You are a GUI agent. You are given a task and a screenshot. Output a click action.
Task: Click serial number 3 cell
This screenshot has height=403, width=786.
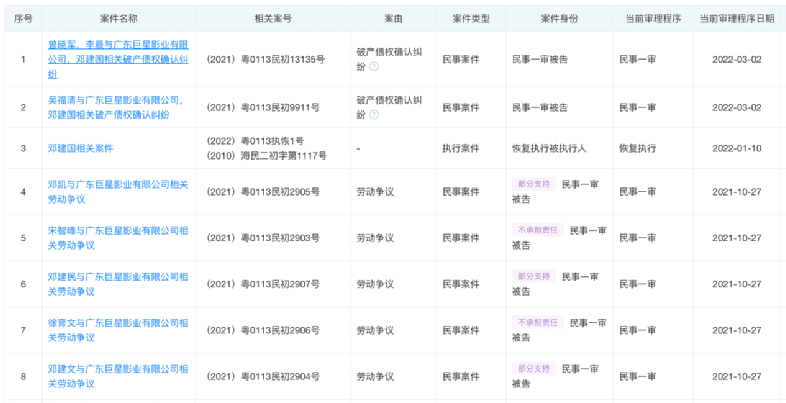(23, 148)
